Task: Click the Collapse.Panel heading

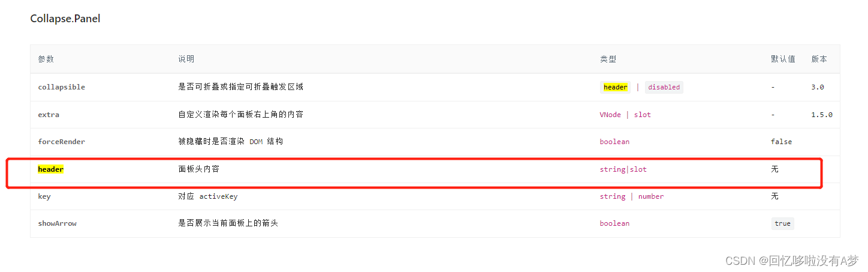Action: (x=65, y=19)
